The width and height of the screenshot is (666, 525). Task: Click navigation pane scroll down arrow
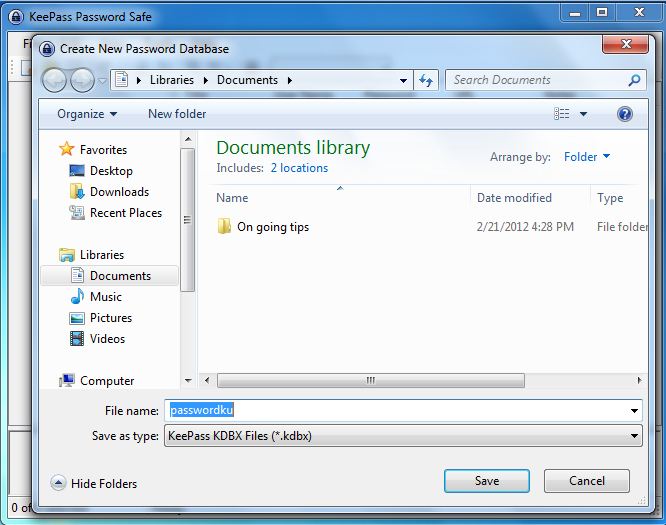point(188,381)
